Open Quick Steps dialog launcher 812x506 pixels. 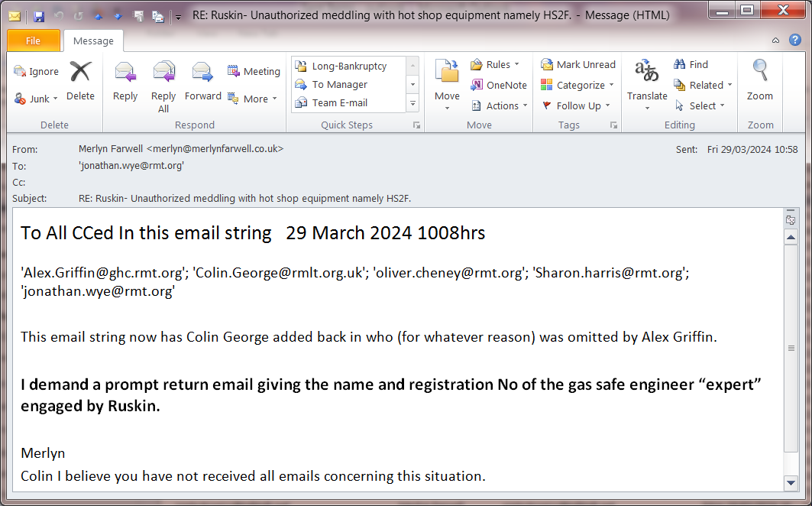[x=416, y=125]
